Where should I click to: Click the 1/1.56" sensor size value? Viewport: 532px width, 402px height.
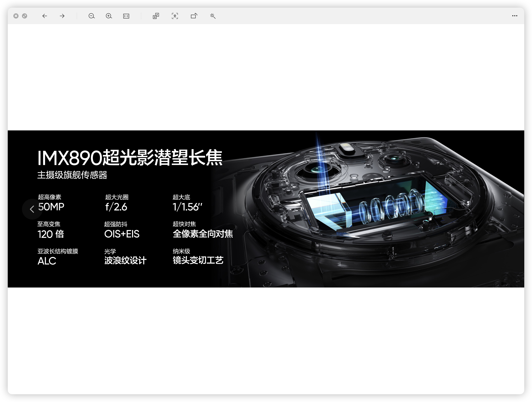coord(187,207)
